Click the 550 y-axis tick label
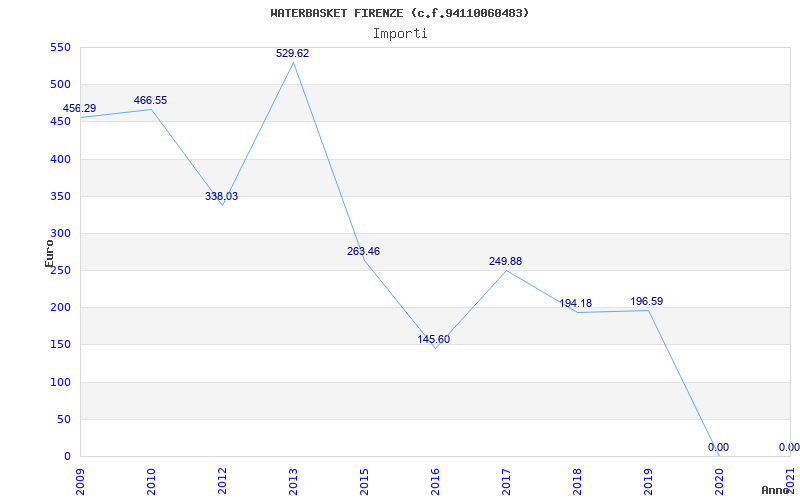The height and width of the screenshot is (500, 800). click(60, 47)
